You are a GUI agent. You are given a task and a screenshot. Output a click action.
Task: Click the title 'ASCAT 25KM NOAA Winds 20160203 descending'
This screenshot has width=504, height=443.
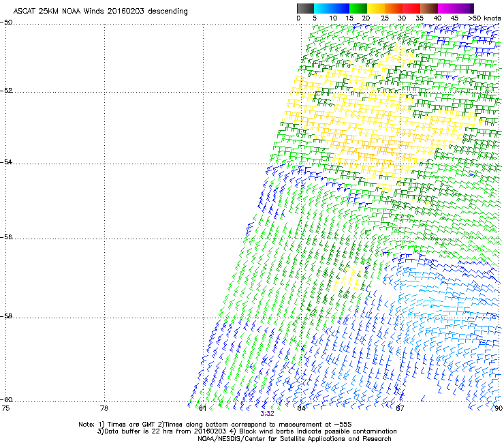pos(100,12)
